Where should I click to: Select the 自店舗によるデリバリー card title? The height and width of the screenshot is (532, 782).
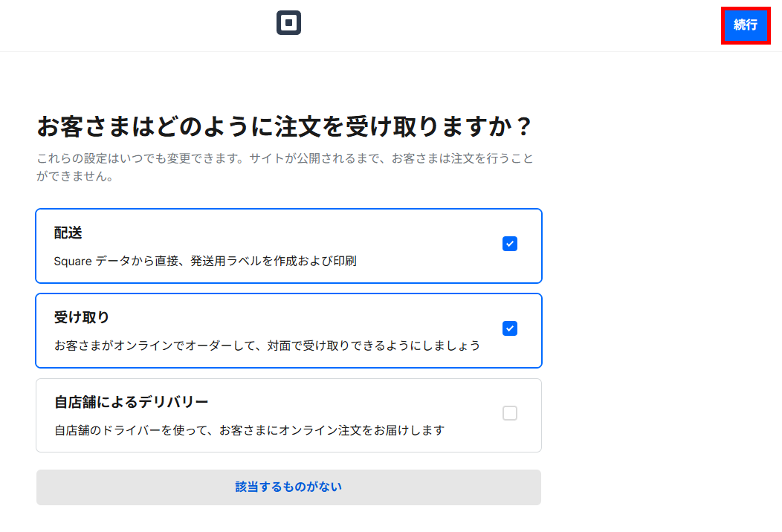[132, 402]
